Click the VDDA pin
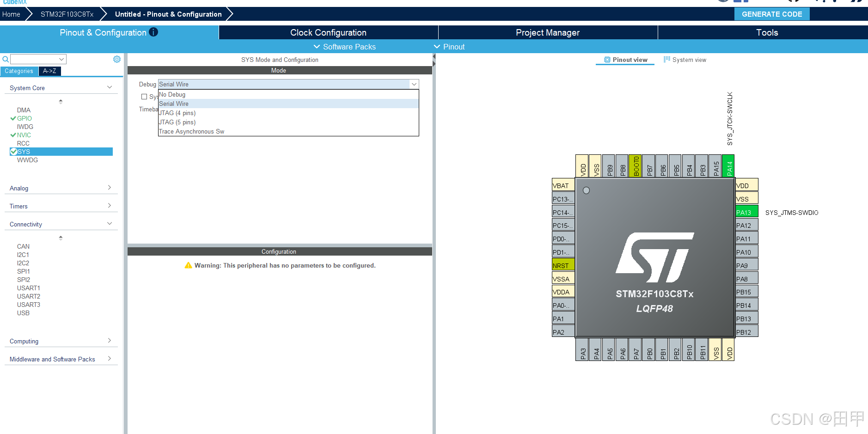 tap(563, 291)
